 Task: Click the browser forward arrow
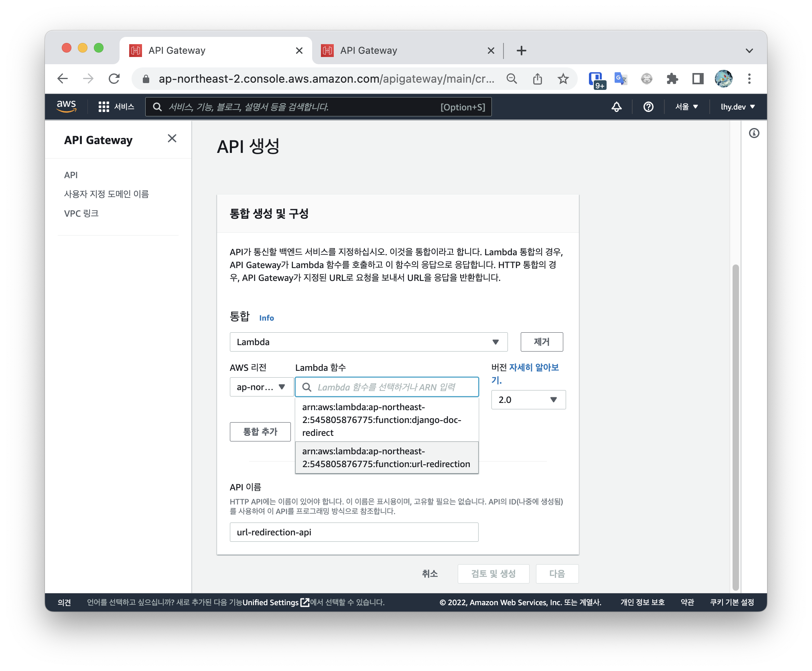(88, 79)
